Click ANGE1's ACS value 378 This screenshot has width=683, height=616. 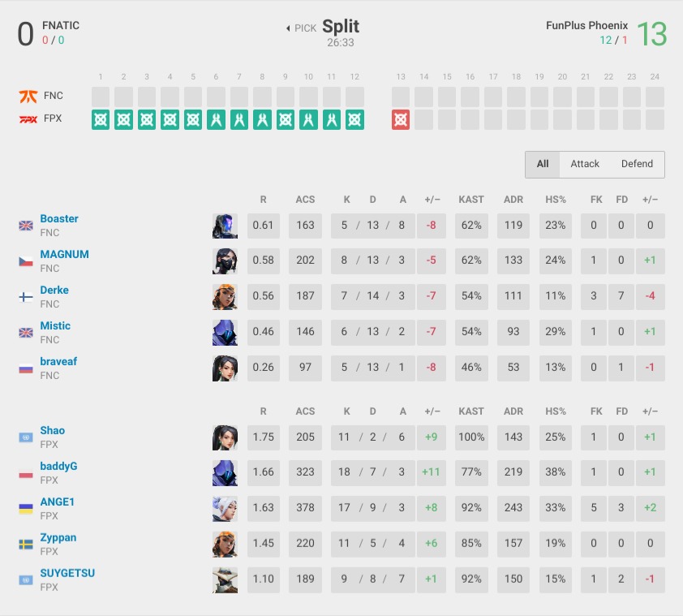305,508
